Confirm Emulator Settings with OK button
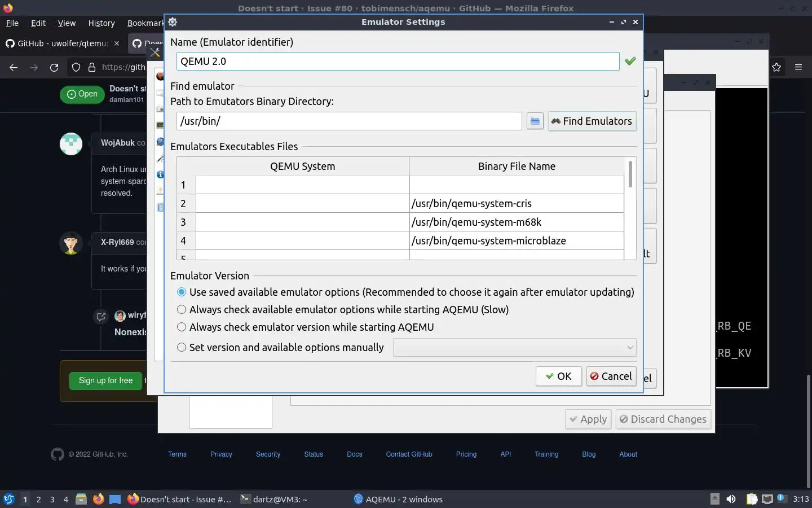The image size is (812, 508). [558, 376]
